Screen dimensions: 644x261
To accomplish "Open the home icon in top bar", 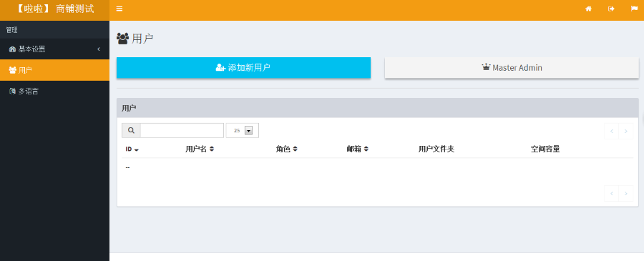I will (589, 9).
